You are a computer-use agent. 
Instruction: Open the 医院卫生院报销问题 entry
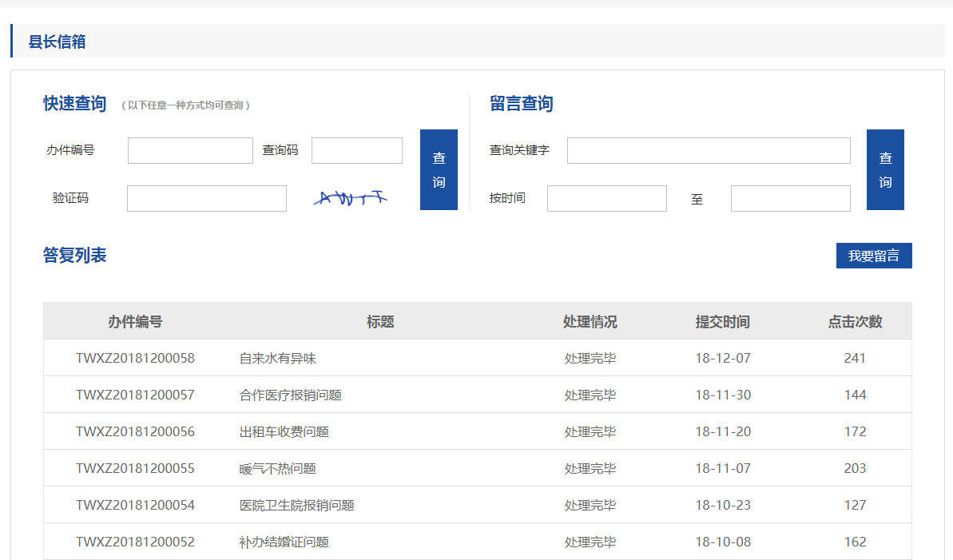[297, 506]
